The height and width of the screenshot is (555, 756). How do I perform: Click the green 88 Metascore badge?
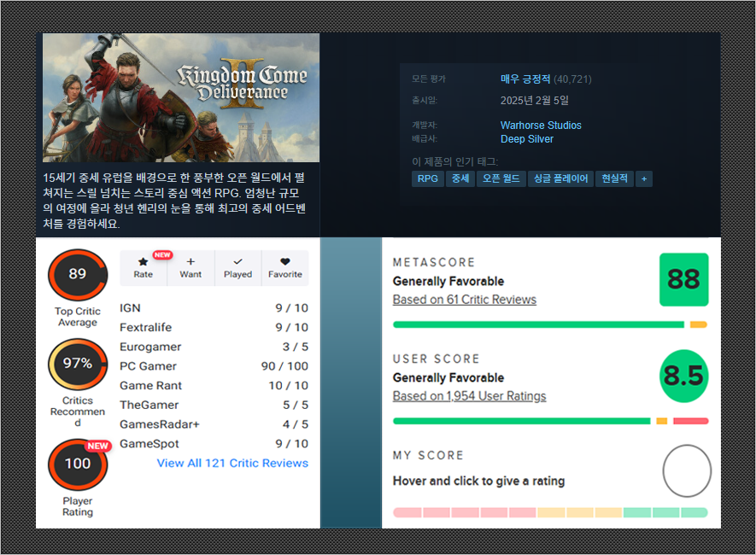[x=683, y=279]
